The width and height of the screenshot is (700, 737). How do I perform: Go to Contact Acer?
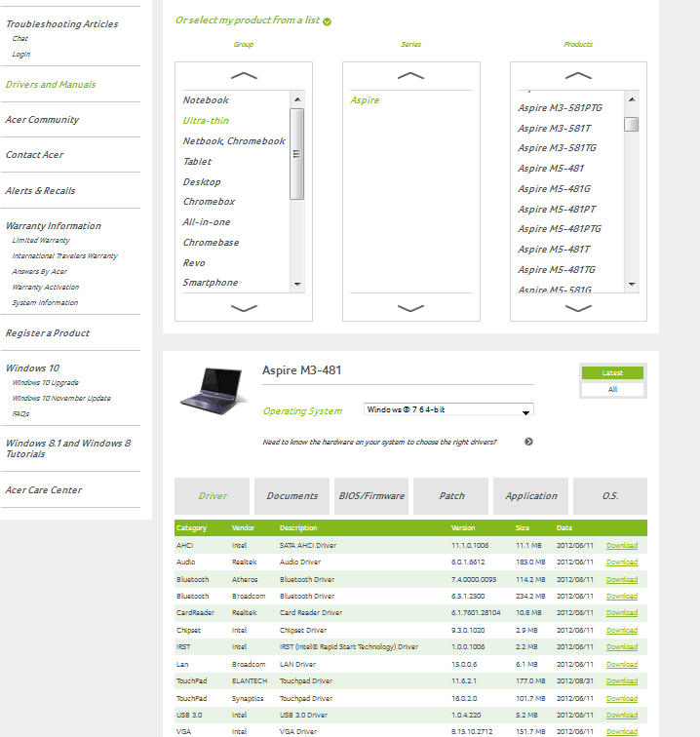point(34,155)
